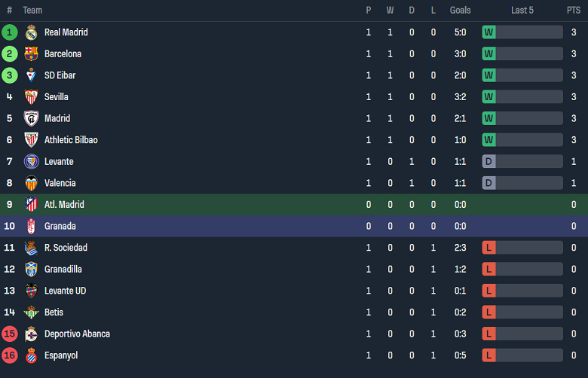
Task: Click the Valencia bat crest icon
Action: coord(31,183)
